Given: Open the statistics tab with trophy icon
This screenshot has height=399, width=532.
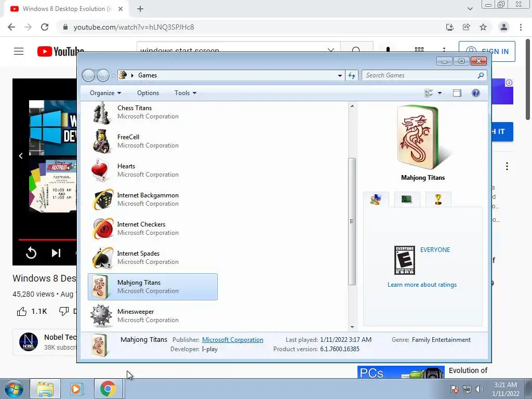Looking at the screenshot, I should click(438, 199).
